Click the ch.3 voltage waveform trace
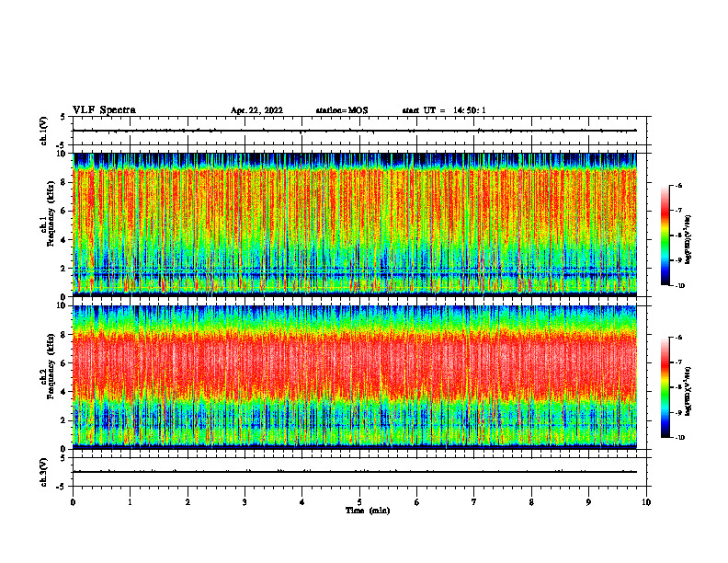The width and height of the screenshot is (728, 563). [x=355, y=472]
